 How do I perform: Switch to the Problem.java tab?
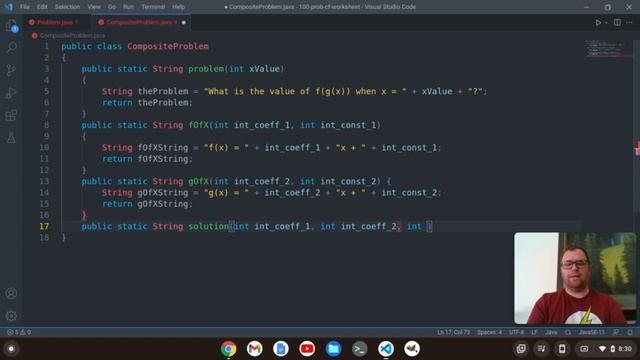pyautogui.click(x=55, y=22)
